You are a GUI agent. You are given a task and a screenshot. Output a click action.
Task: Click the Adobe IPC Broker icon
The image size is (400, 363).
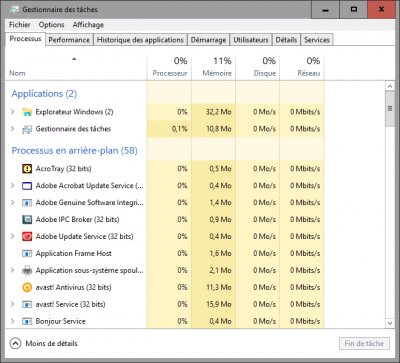[x=27, y=219]
